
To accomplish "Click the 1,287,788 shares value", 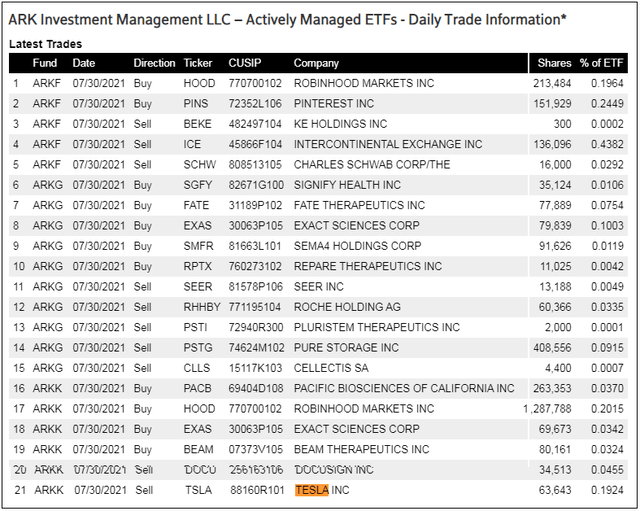I will pyautogui.click(x=547, y=409).
